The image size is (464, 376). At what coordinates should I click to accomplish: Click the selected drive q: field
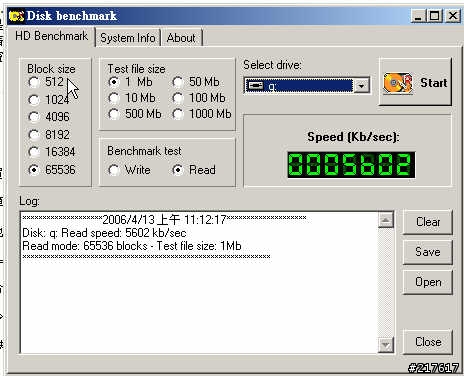click(x=299, y=86)
